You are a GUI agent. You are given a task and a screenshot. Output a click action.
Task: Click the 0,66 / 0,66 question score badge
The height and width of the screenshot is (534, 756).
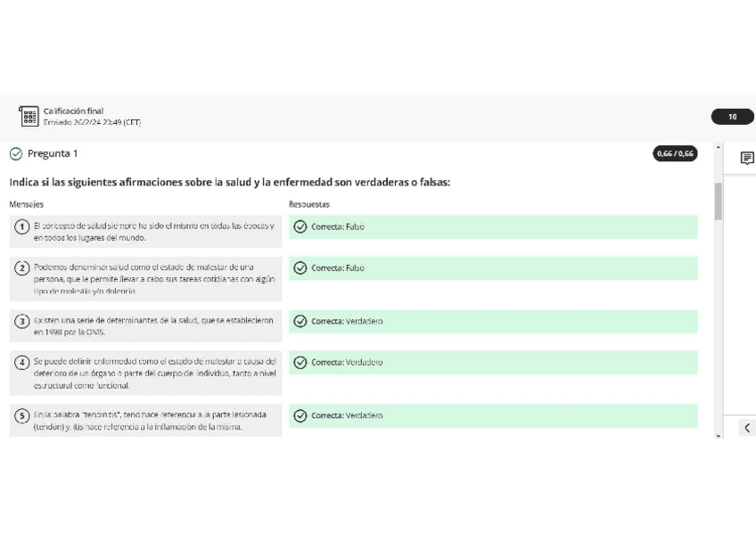[x=676, y=154]
